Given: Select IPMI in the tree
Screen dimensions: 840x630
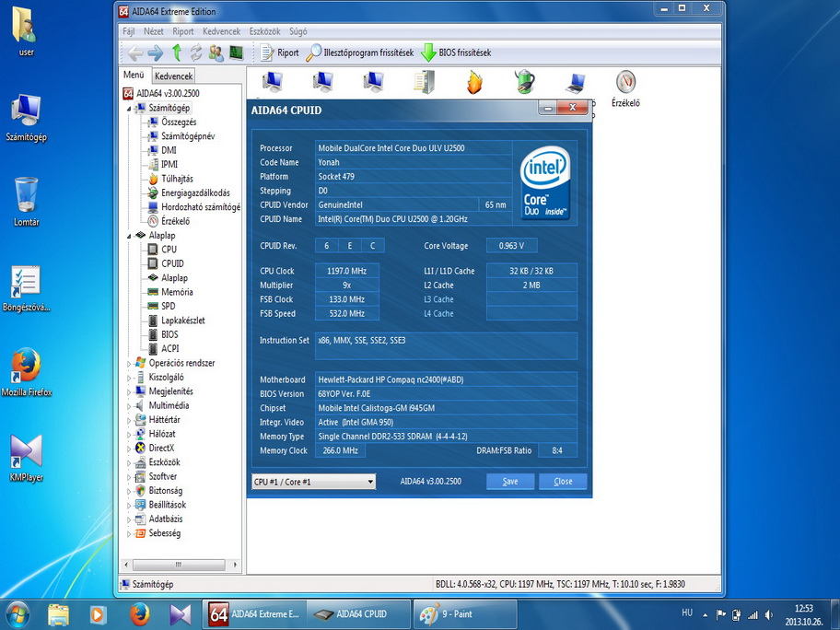Looking at the screenshot, I should coord(169,165).
